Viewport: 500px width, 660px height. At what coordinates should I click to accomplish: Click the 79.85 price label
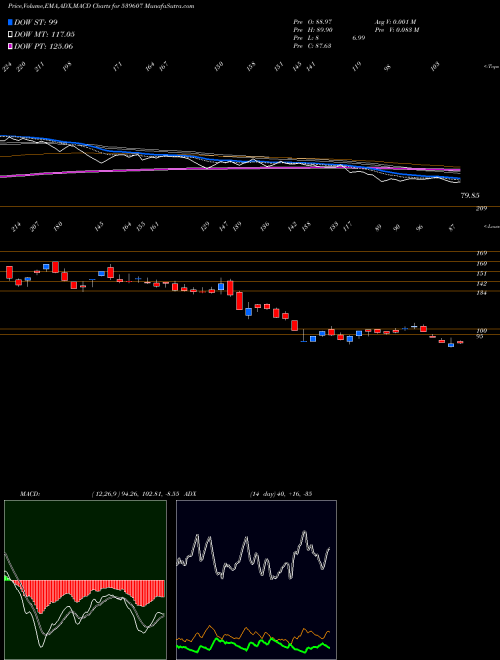pos(470,196)
